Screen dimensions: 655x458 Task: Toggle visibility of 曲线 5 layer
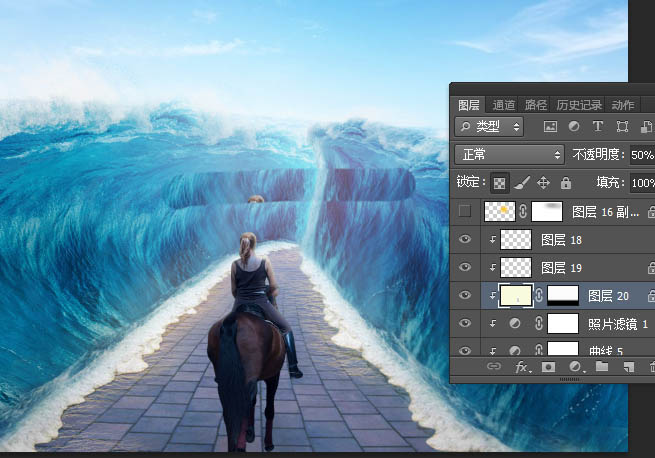click(465, 350)
